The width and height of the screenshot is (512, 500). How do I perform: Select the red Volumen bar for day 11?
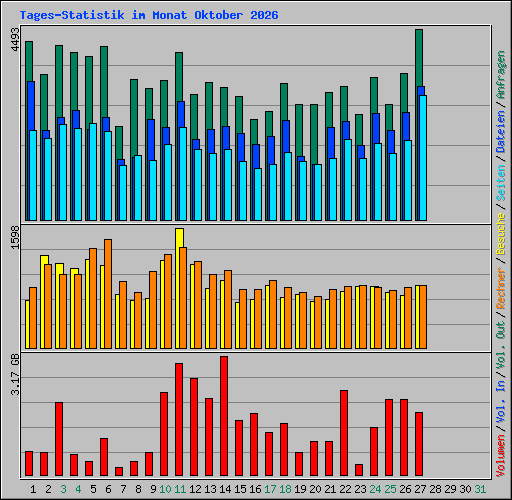[x=179, y=419]
